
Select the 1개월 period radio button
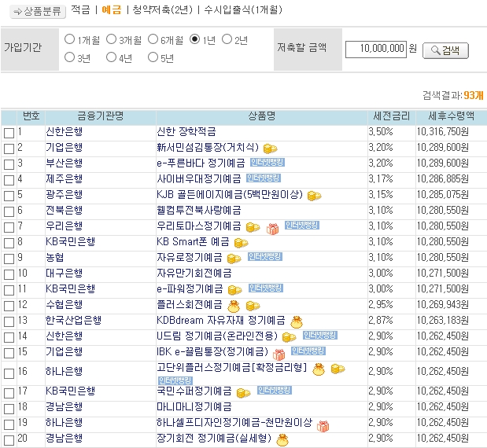(69, 39)
